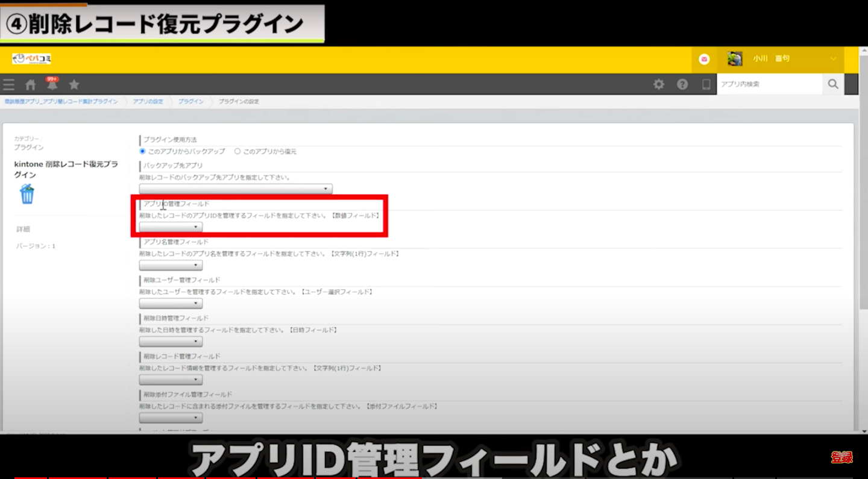Click the pink mail icon in header
Screen dimensions: 868x479
[x=704, y=59]
